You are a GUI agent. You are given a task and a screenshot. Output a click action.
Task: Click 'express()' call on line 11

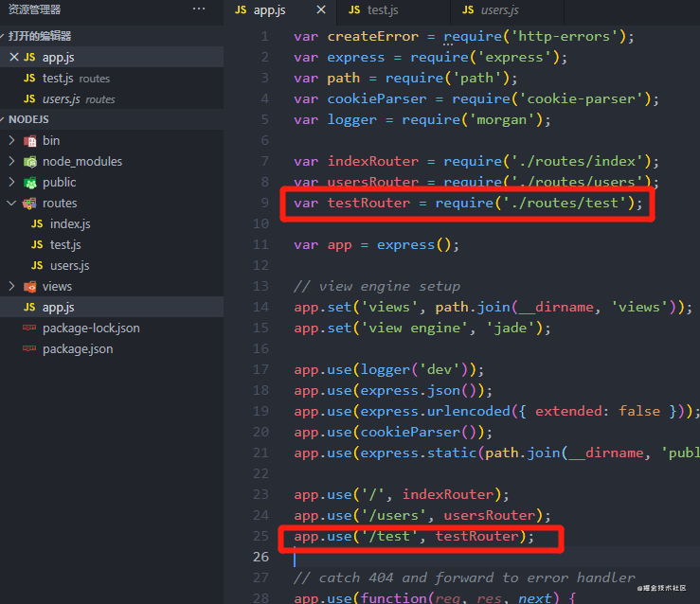414,244
